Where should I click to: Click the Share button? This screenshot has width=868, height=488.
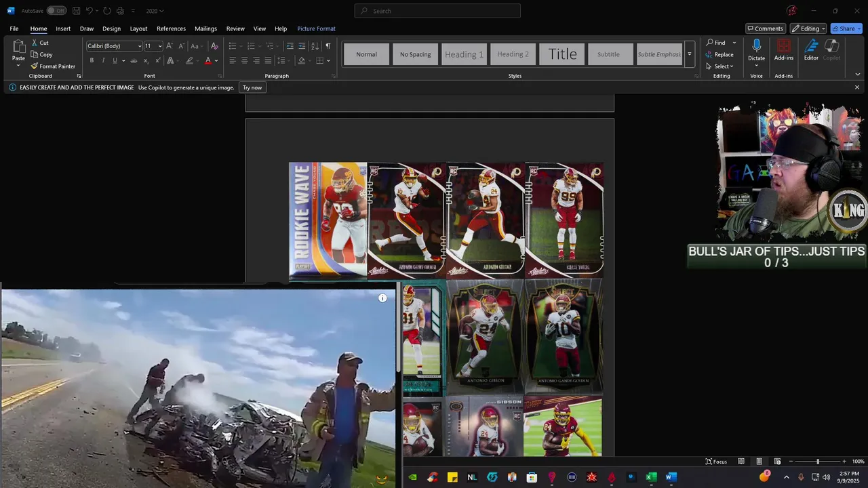[x=846, y=28]
